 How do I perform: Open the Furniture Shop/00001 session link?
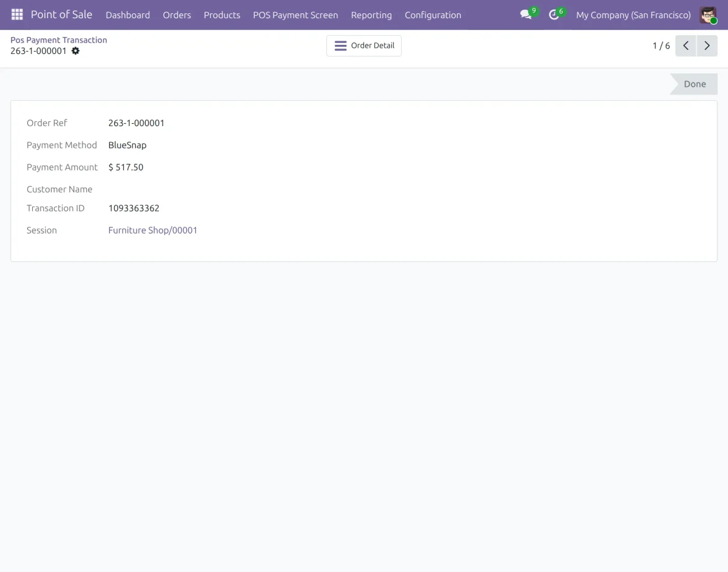point(153,230)
